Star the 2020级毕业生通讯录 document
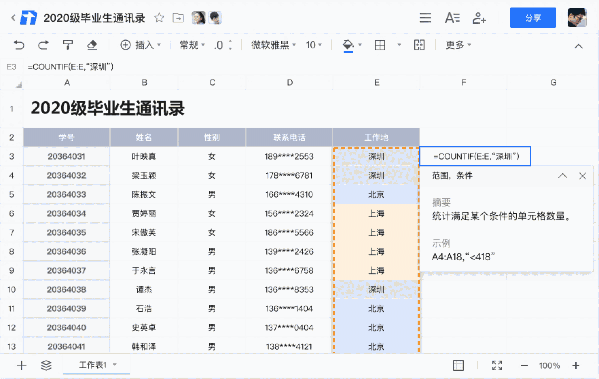The height and width of the screenshot is (379, 599). point(159,18)
